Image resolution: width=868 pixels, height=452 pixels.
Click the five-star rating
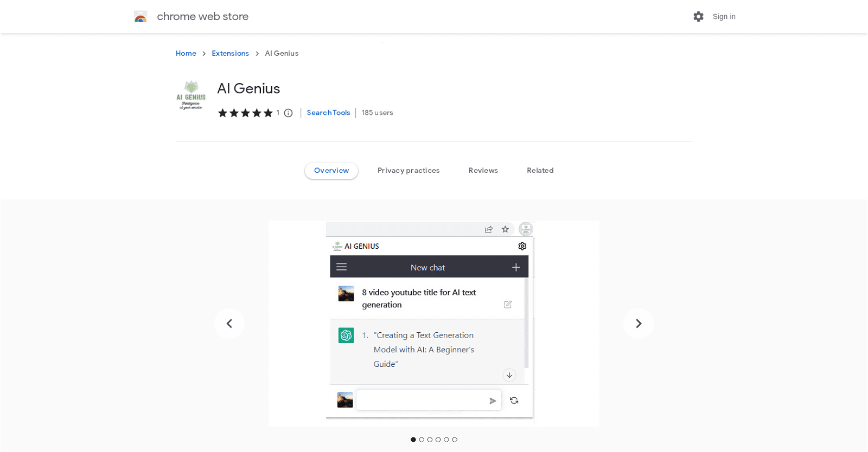[x=245, y=113]
